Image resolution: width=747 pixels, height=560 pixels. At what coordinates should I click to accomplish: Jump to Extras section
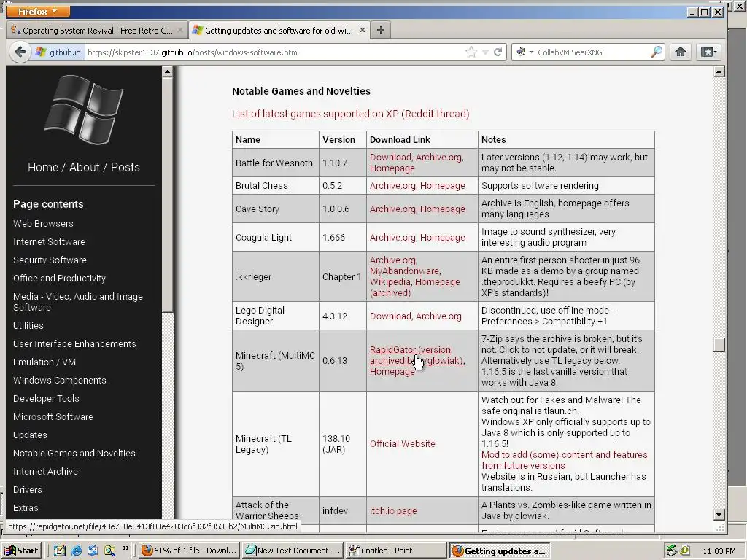[26, 508]
